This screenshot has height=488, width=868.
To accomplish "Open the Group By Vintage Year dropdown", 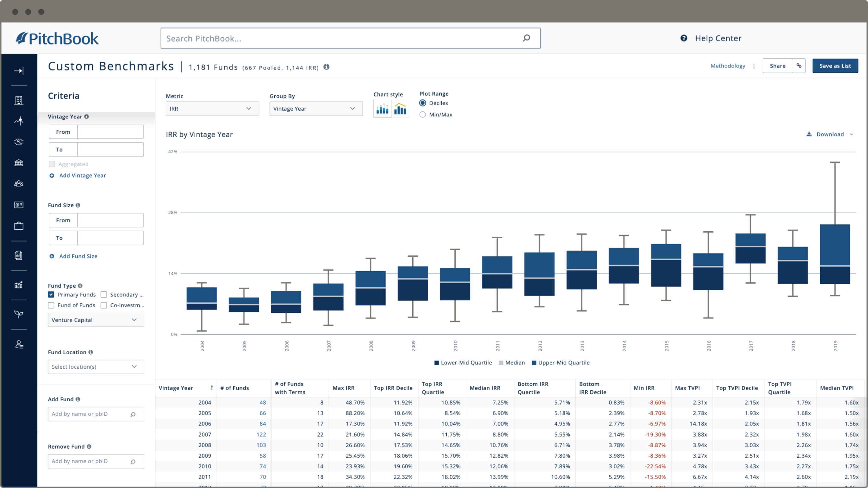I will tap(316, 108).
